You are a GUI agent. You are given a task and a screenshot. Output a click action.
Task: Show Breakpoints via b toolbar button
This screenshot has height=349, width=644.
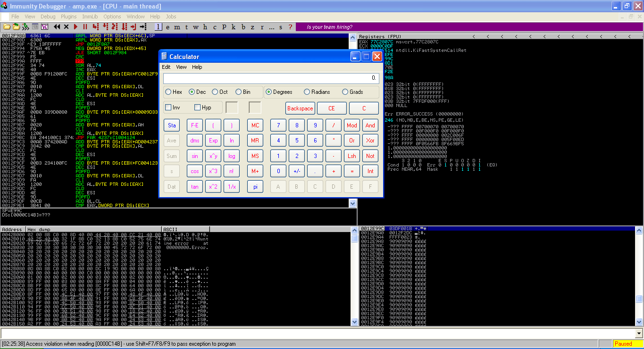pyautogui.click(x=243, y=27)
